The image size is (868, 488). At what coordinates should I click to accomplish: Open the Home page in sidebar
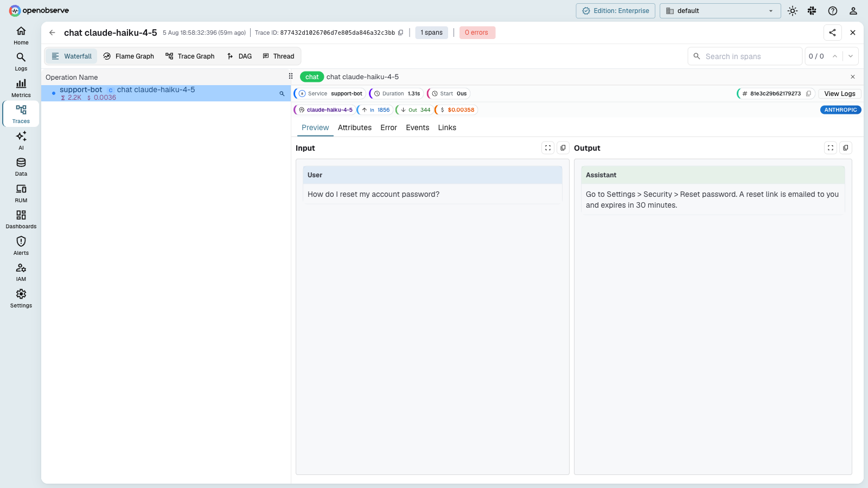click(x=21, y=35)
